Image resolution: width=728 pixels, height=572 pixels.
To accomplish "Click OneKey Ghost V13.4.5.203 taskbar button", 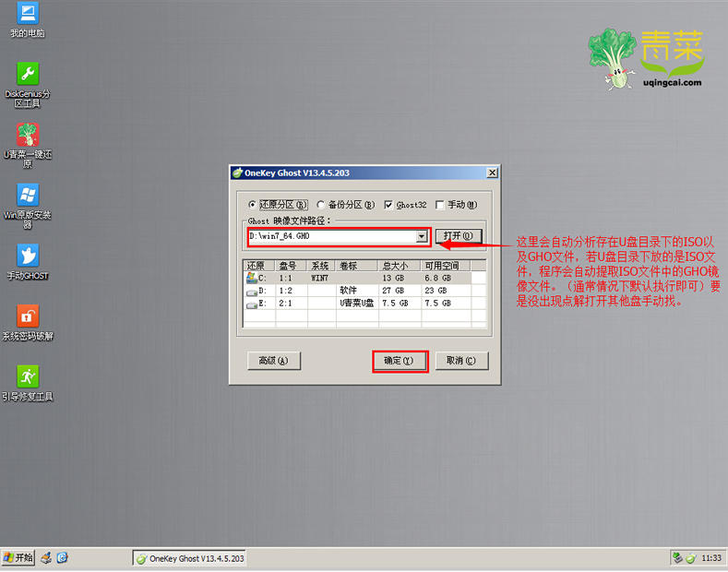I will [x=190, y=558].
